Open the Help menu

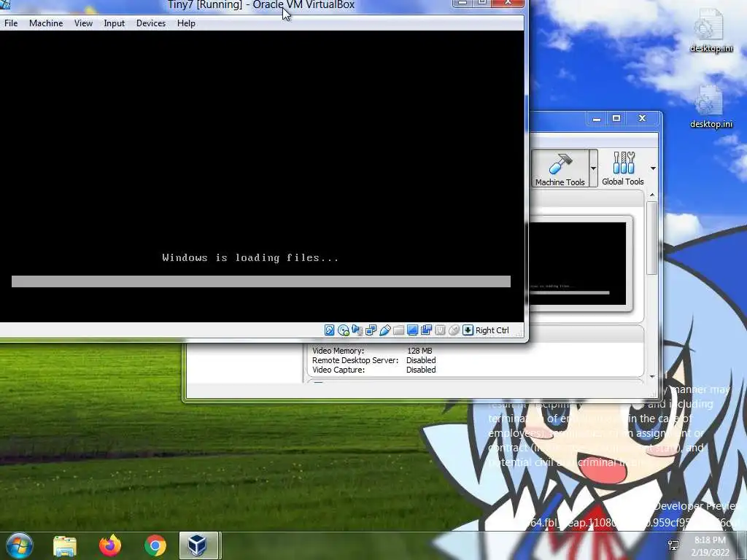click(x=186, y=23)
